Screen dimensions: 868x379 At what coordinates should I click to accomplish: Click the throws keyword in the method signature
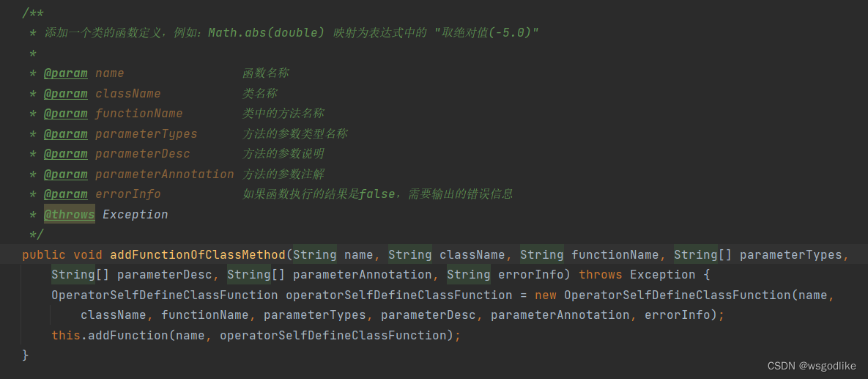coord(601,275)
